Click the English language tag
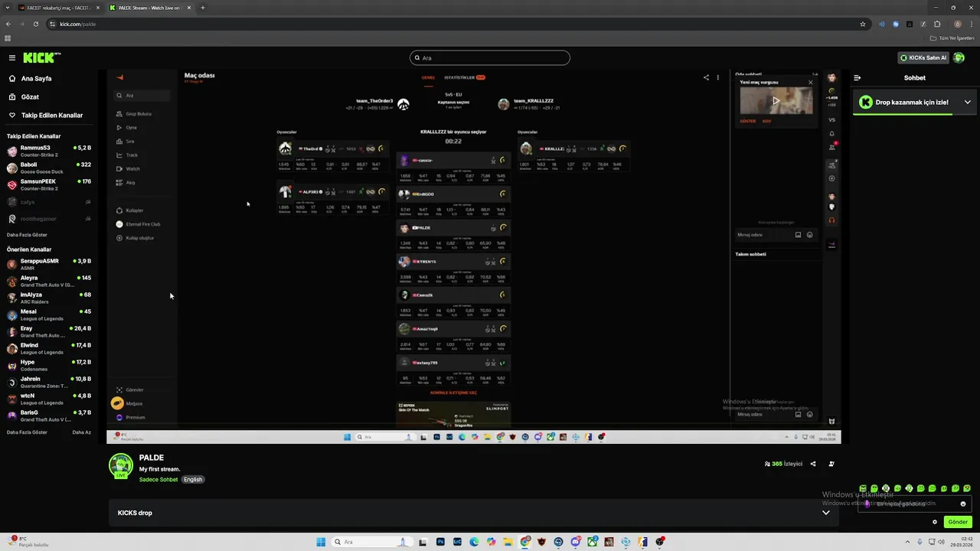The image size is (980, 551). [x=193, y=480]
